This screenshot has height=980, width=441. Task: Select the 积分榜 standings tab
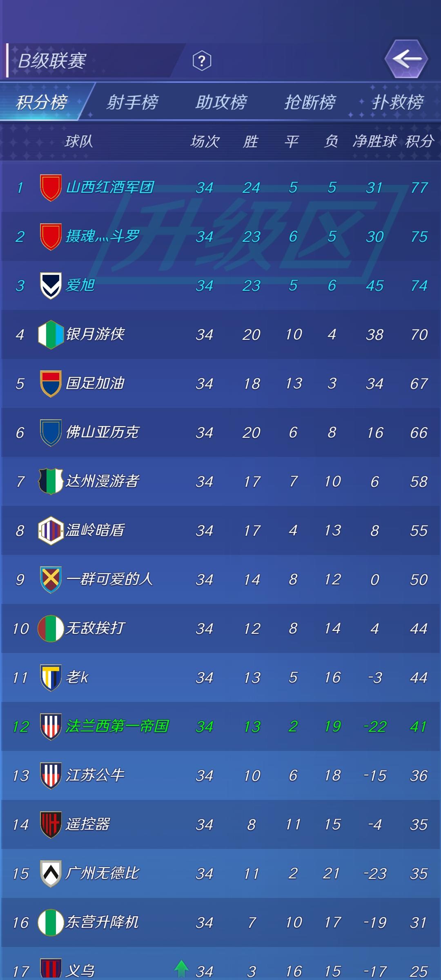[x=41, y=102]
